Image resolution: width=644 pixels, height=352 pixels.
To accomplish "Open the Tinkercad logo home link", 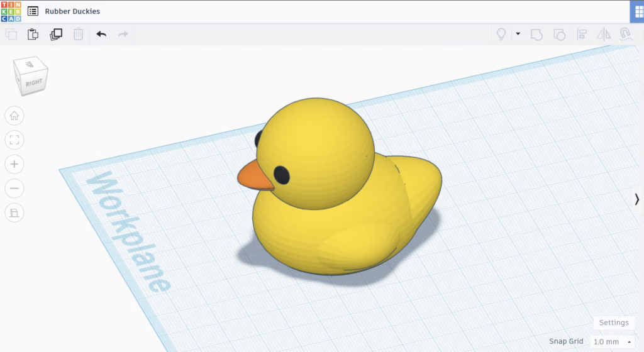I will tap(11, 11).
